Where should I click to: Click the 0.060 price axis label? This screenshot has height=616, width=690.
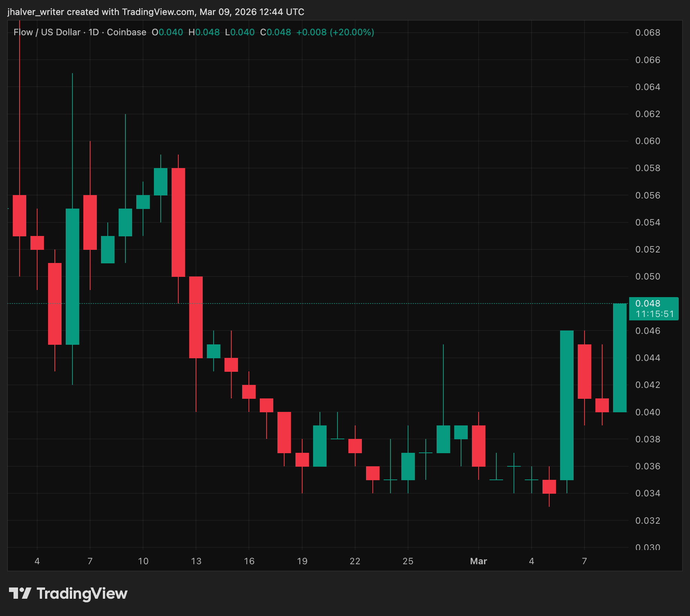[648, 141]
